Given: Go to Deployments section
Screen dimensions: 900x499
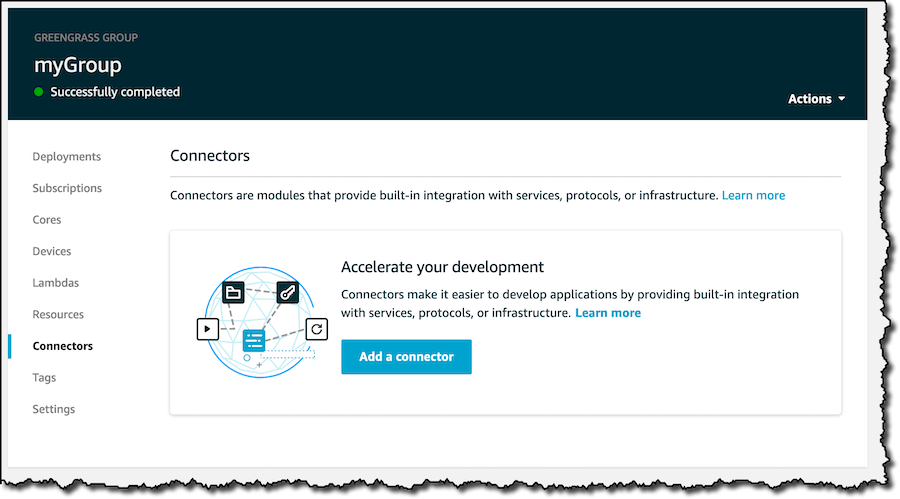Looking at the screenshot, I should point(67,157).
